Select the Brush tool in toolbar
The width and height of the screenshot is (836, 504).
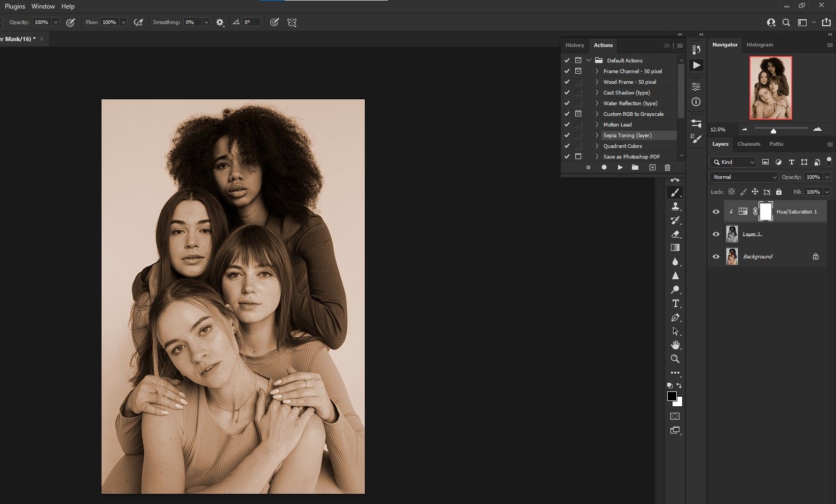(x=675, y=193)
